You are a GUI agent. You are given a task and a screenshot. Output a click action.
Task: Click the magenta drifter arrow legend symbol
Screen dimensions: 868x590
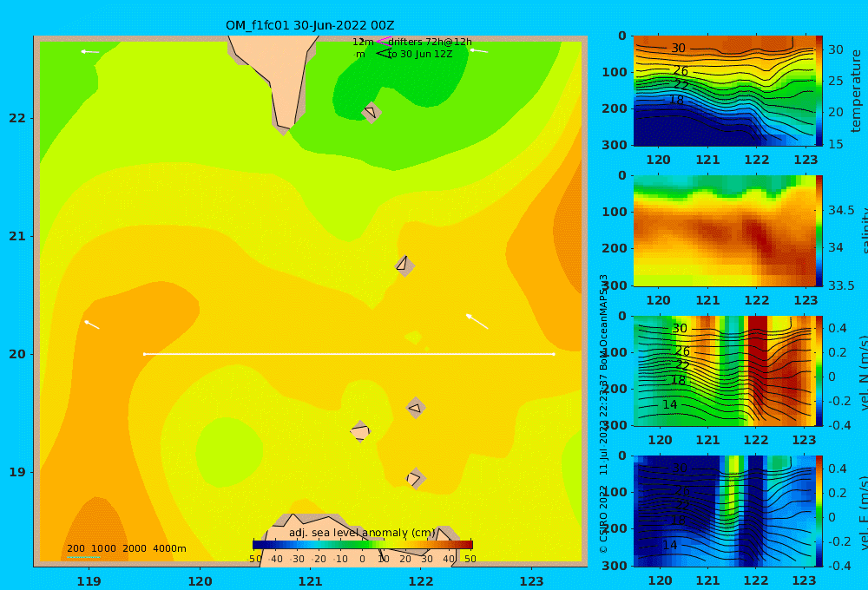click(x=384, y=41)
